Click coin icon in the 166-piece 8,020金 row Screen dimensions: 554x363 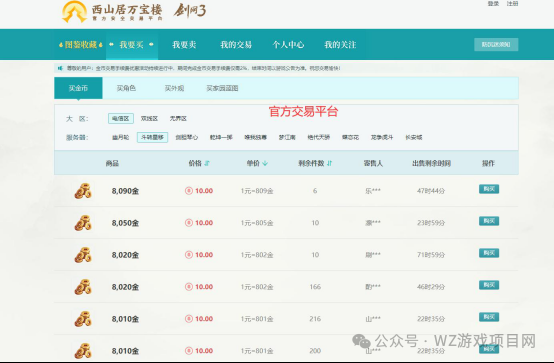pyautogui.click(x=83, y=287)
